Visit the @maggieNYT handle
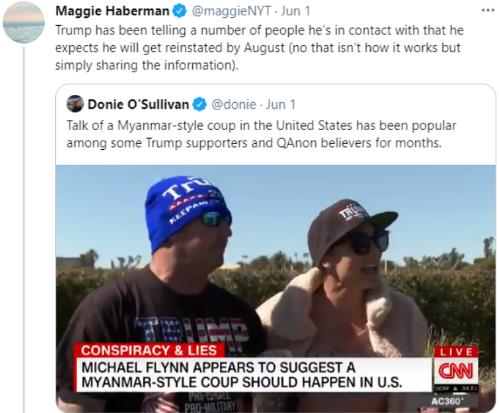499x413 pixels. pyautogui.click(x=231, y=11)
